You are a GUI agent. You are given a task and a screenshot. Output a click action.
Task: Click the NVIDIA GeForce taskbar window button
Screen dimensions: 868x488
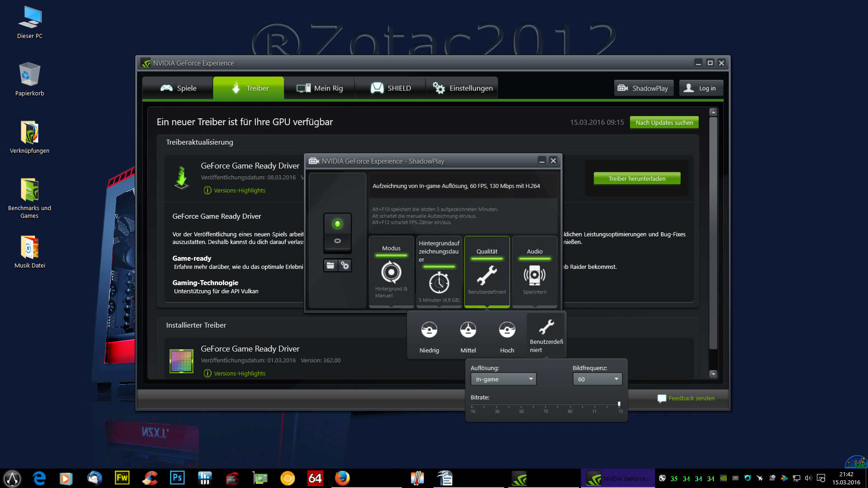pyautogui.click(x=618, y=478)
